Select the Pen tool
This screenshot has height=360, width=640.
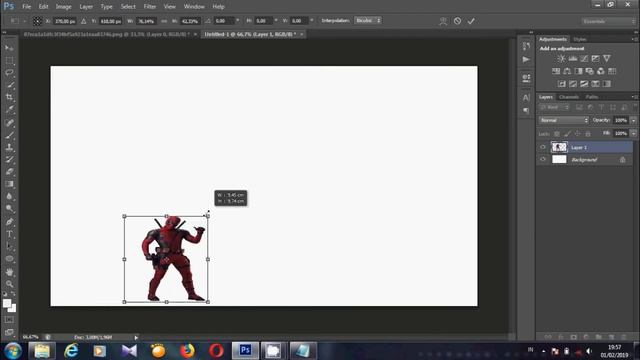pos(9,222)
